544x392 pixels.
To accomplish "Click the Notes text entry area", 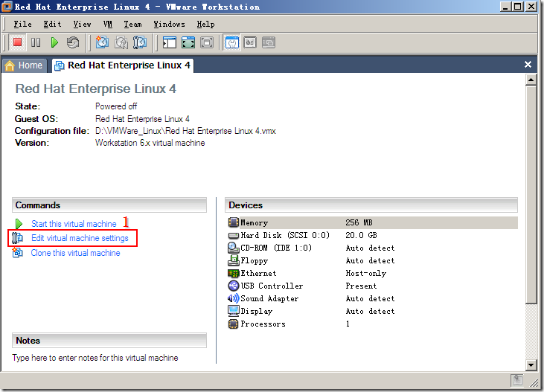I will [x=95, y=358].
